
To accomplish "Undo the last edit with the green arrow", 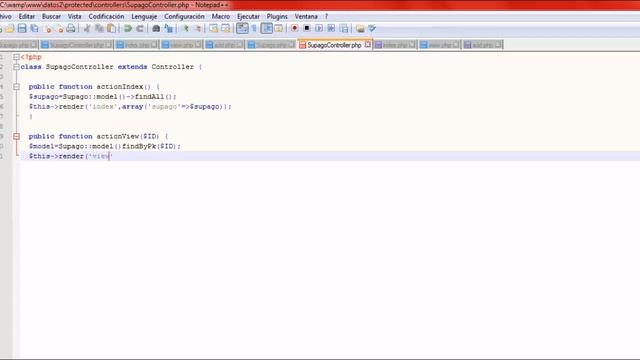I will (x=128, y=28).
